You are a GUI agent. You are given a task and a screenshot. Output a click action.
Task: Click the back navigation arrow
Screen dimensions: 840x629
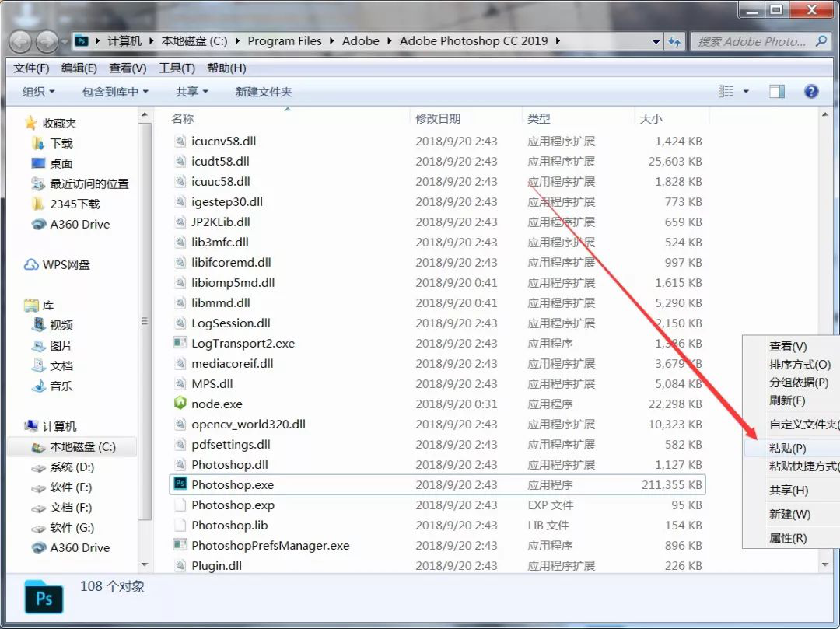pos(20,42)
